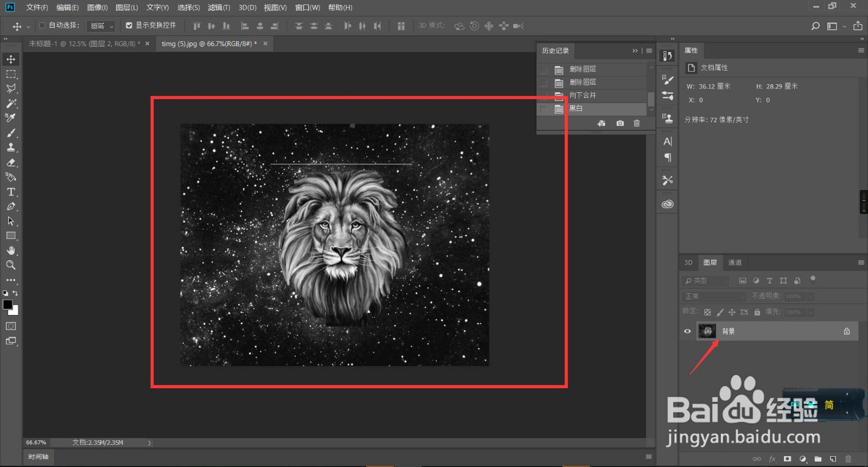Reset default foreground and background colors
Screen dimensions: 868x467
[5, 293]
